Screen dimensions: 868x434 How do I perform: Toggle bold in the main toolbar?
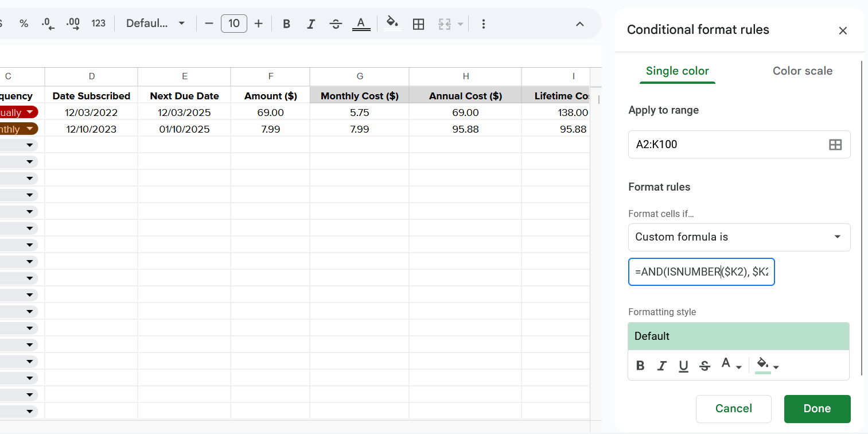(287, 24)
